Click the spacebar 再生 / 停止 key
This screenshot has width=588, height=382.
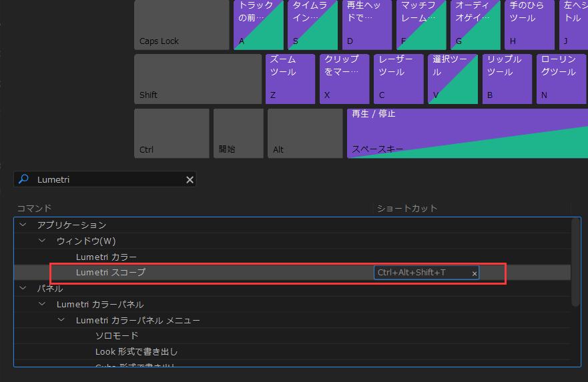click(x=466, y=133)
